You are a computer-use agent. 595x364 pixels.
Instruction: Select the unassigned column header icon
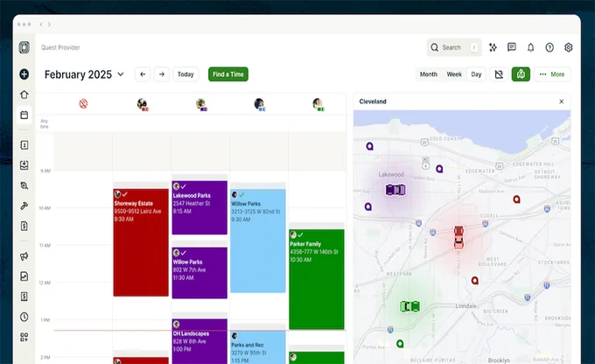tap(83, 103)
